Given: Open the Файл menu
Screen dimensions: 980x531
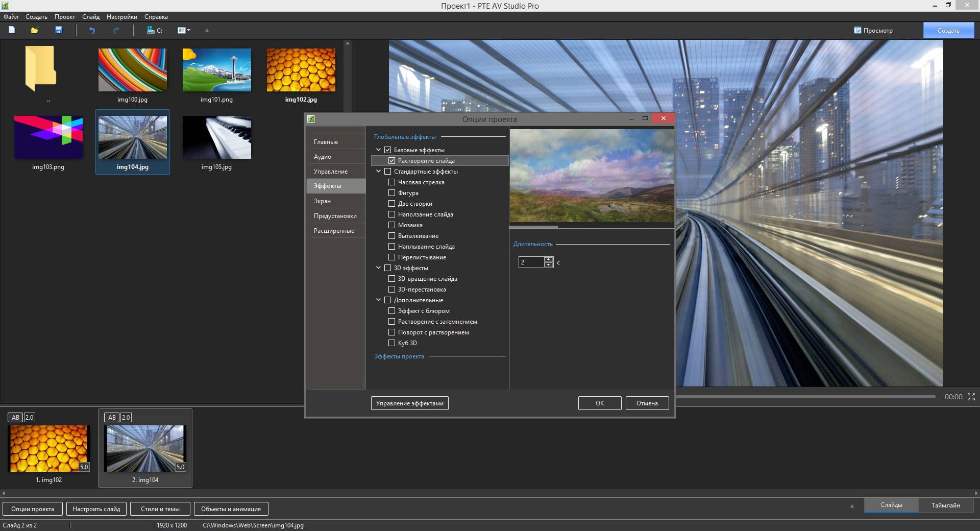Looking at the screenshot, I should point(11,17).
